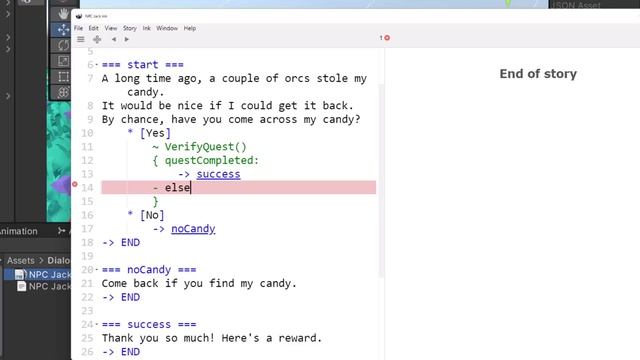Follow the success divert link
This screenshot has height=360, width=640.
(218, 174)
